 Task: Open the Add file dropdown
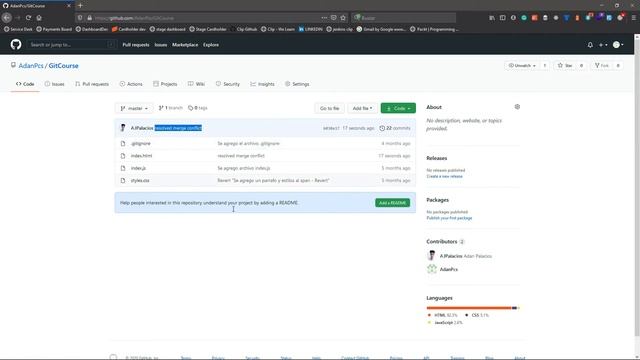[362, 108]
